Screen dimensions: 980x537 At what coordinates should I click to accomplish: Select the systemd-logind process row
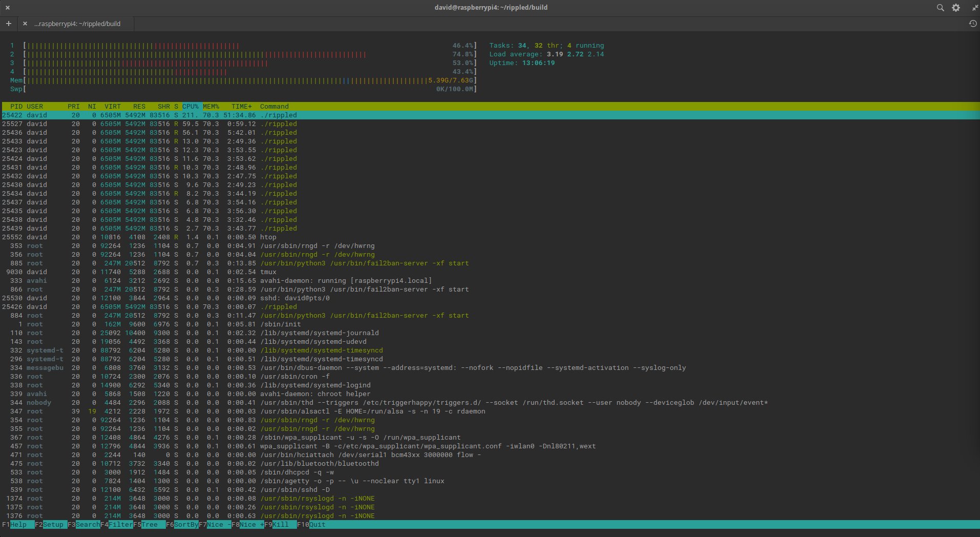pyautogui.click(x=490, y=385)
